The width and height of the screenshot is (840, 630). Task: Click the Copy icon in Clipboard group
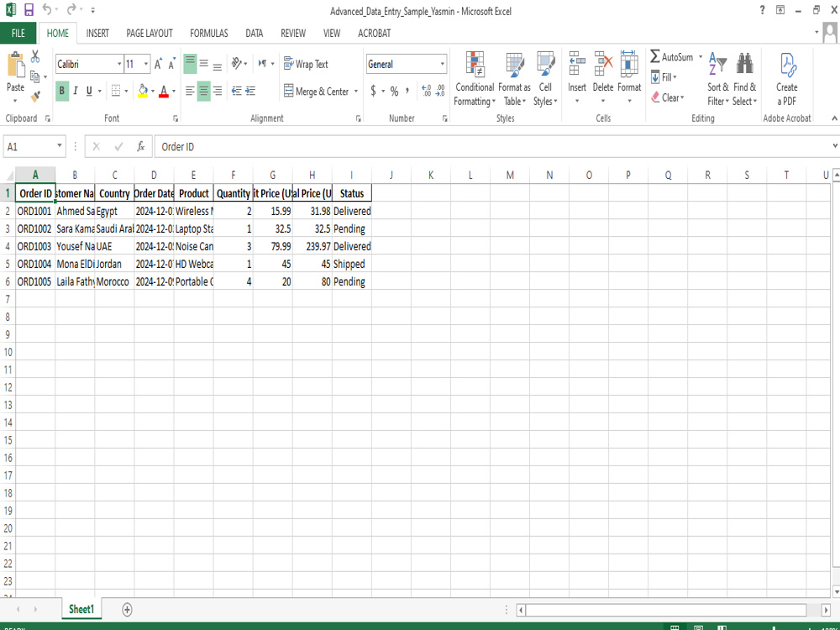(35, 76)
